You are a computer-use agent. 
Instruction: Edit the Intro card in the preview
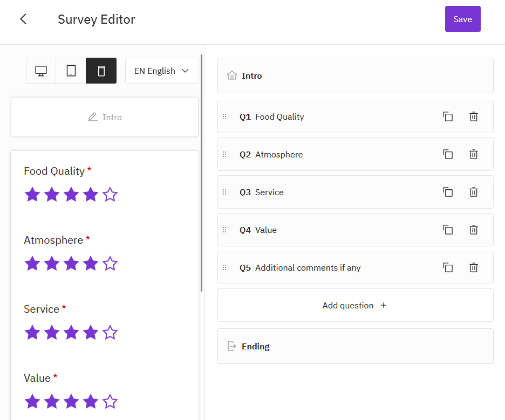pyautogui.click(x=105, y=117)
